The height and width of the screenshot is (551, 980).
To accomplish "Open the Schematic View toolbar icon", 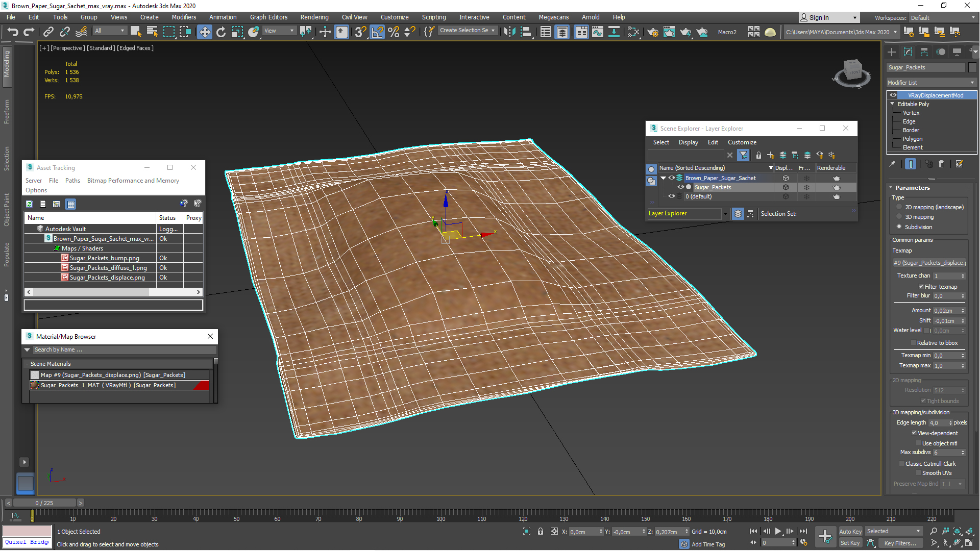I will 633,32.
